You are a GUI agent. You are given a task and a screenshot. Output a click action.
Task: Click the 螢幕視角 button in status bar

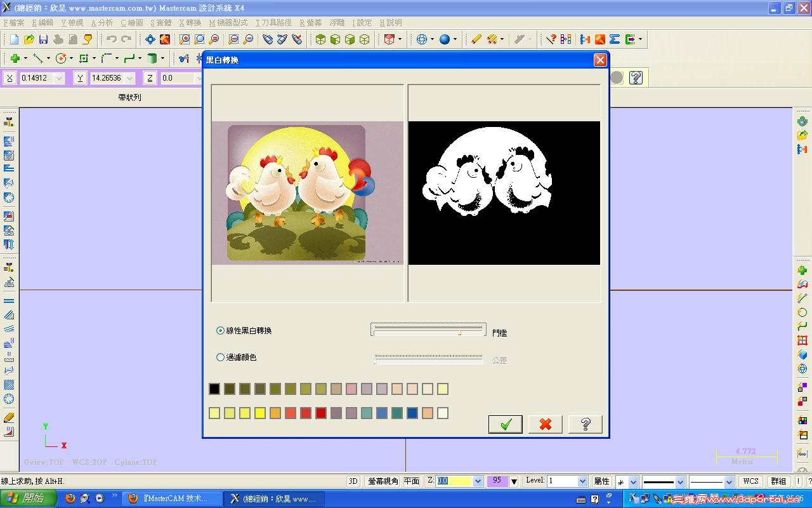pyautogui.click(x=383, y=481)
